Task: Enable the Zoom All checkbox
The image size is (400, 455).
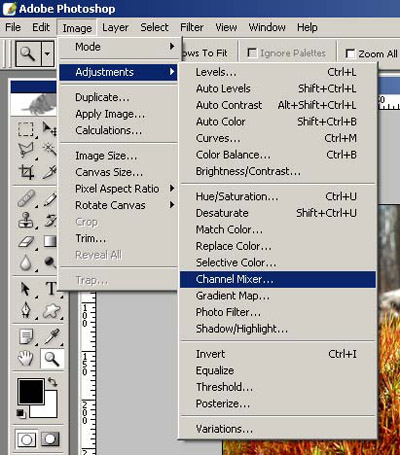Action: [350, 54]
